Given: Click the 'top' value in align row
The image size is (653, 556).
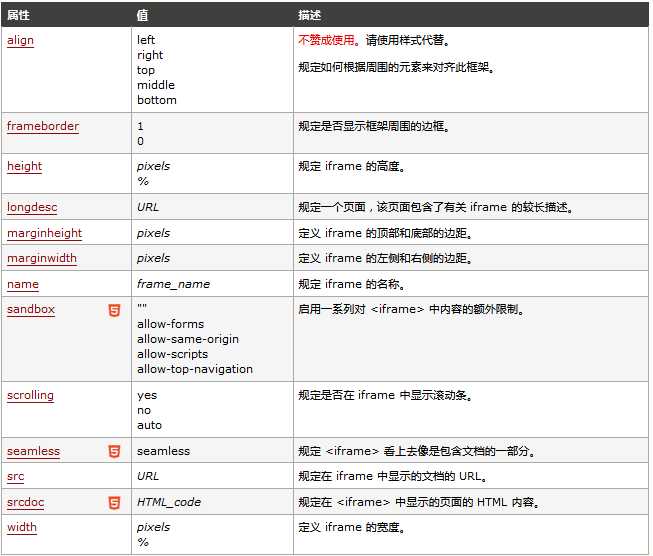Looking at the screenshot, I should pos(146,70).
